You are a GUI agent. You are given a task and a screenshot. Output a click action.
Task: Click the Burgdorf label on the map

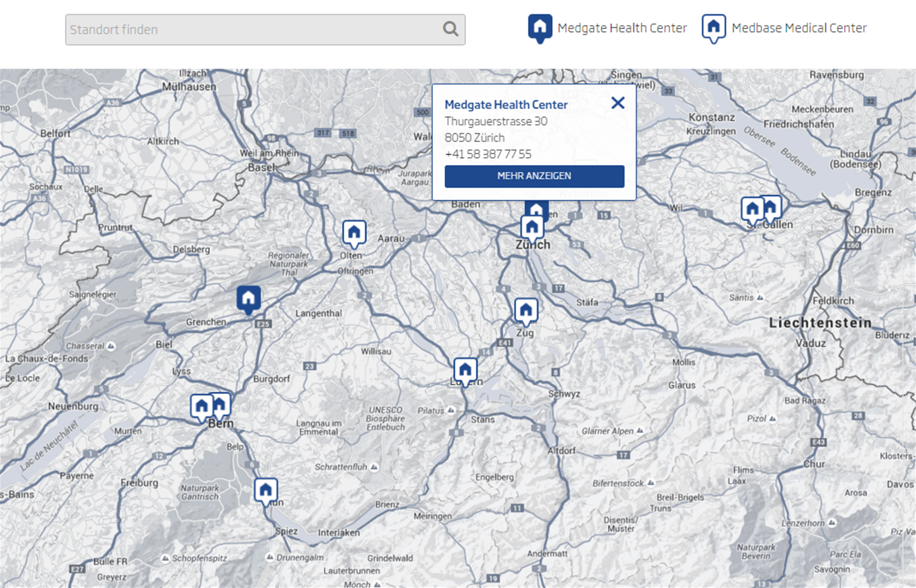tap(272, 379)
